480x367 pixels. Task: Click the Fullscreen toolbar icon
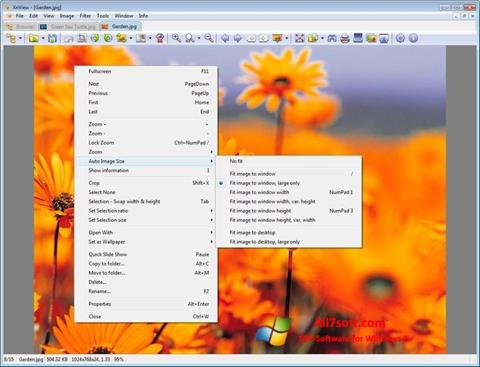(x=300, y=38)
